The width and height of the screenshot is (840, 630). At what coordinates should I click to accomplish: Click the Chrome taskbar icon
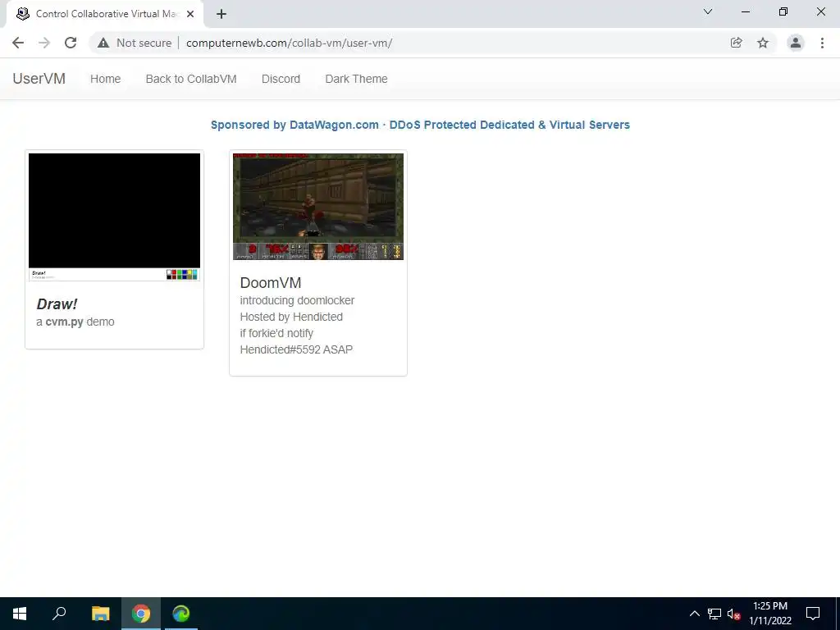pyautogui.click(x=141, y=614)
